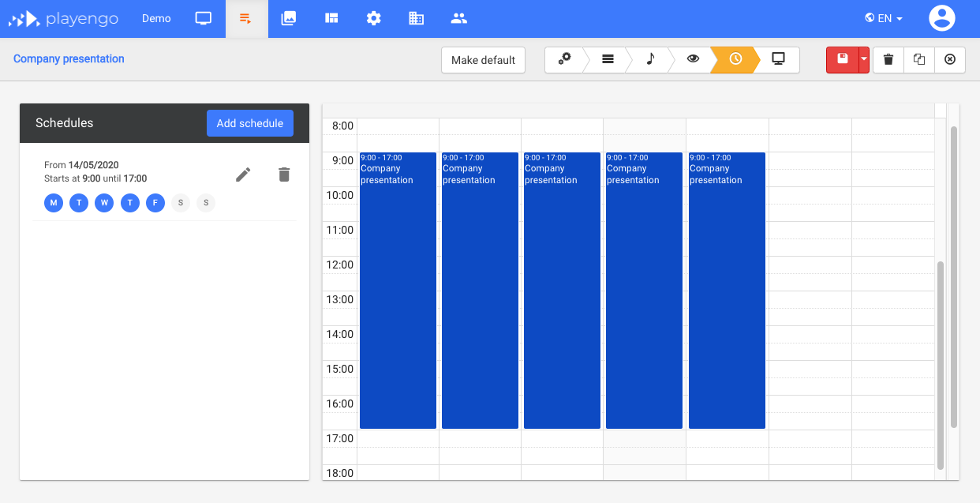Viewport: 980px width, 503px height.
Task: Click the 14/05/2020 start date text
Action: point(93,165)
